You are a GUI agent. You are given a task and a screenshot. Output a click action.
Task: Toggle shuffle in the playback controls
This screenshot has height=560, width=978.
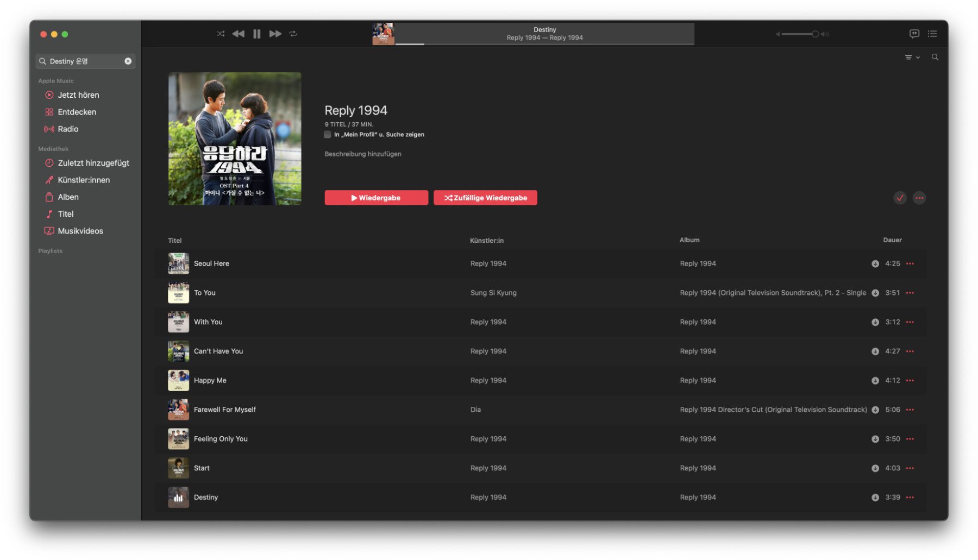(x=221, y=34)
